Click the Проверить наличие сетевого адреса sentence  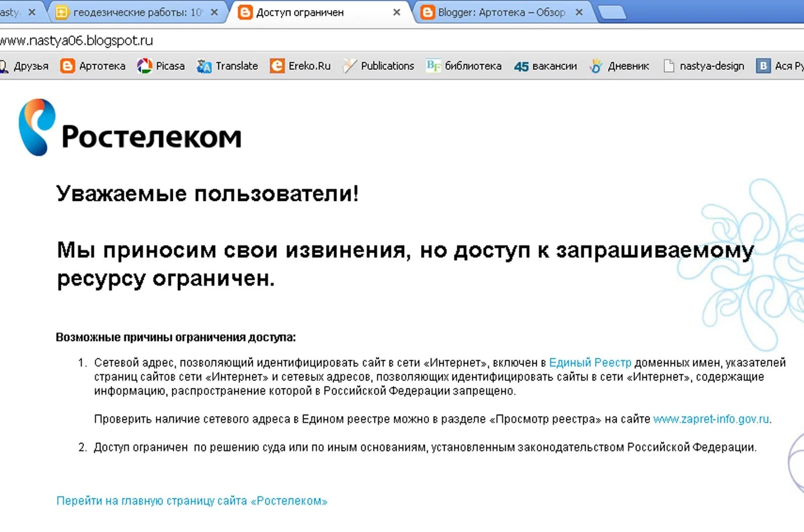coord(433,419)
